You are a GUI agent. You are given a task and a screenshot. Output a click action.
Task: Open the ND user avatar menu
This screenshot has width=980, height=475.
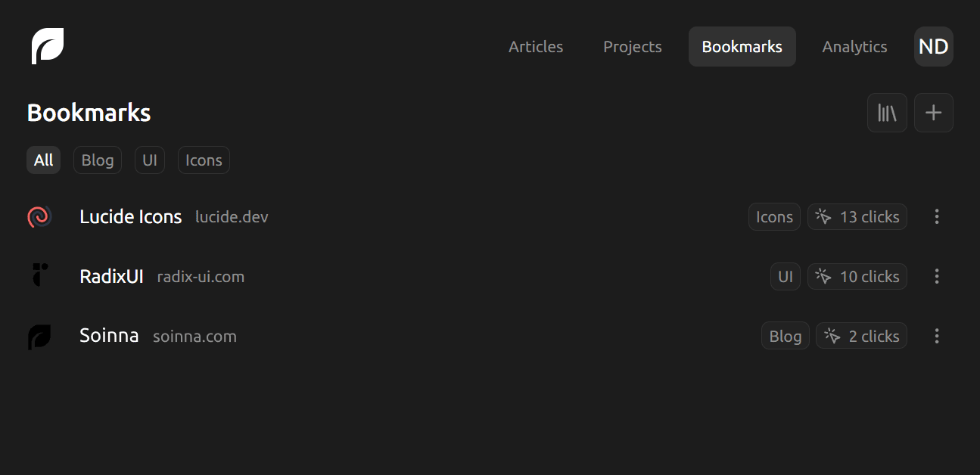pos(934,46)
